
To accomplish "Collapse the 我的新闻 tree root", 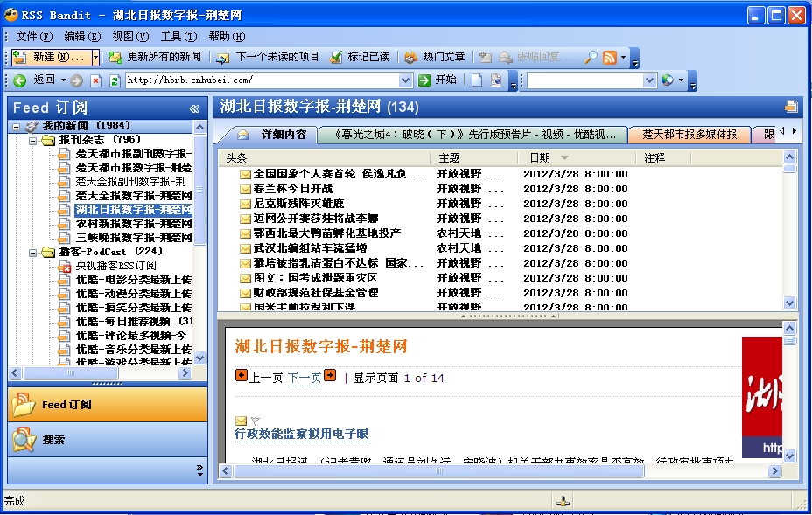I will [16, 126].
